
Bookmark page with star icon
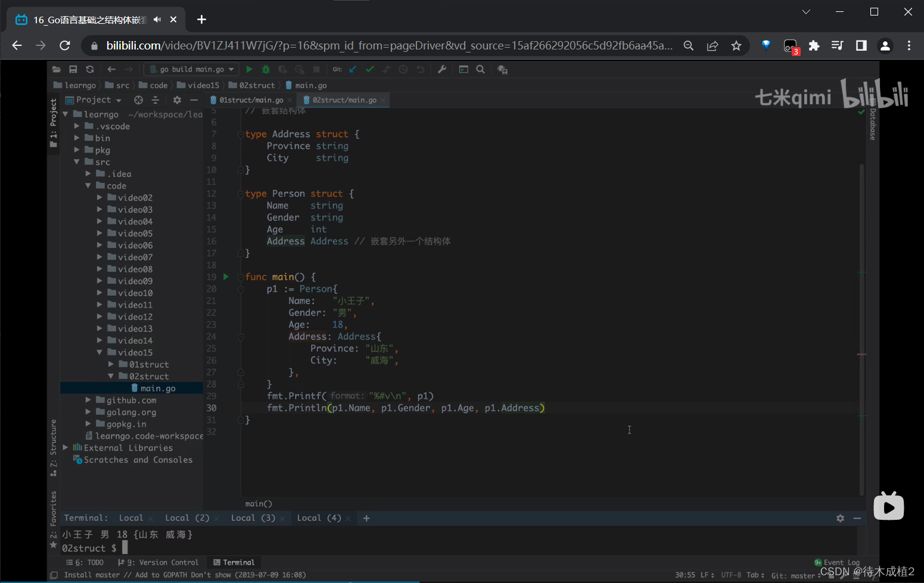736,45
